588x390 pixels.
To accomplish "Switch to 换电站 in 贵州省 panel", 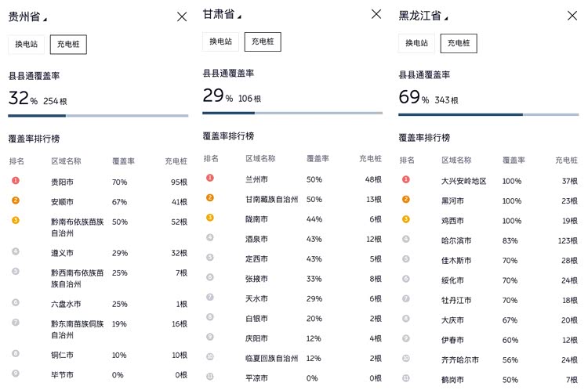I will (27, 45).
